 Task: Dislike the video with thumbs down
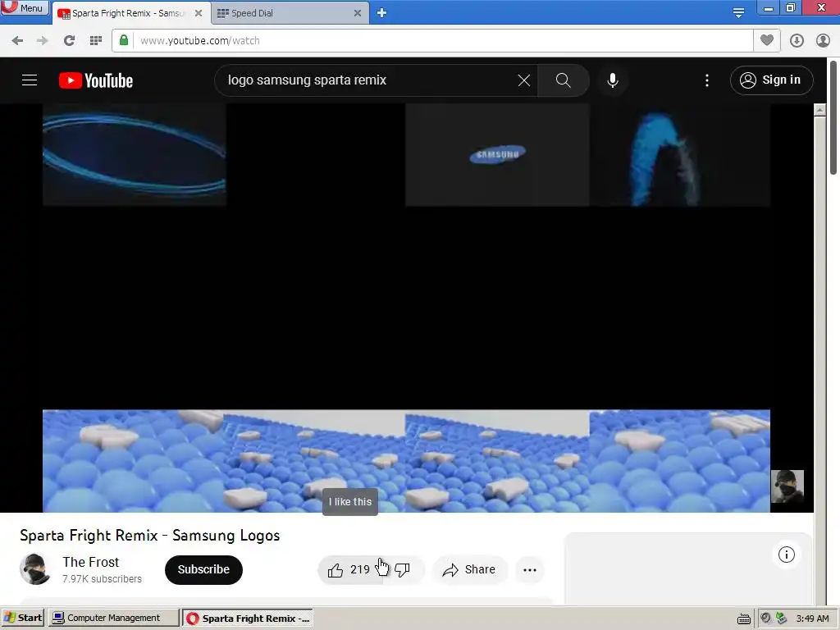pyautogui.click(x=403, y=569)
